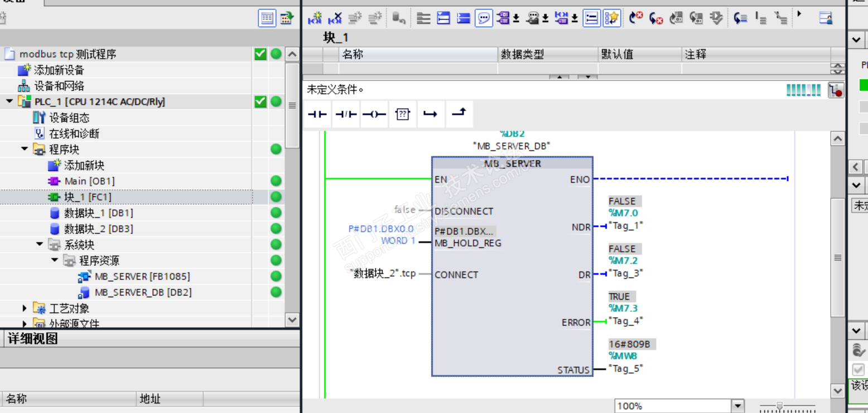Click green checkmark on PLC_1 row
Viewport: 868px width, 413px height.
[260, 101]
